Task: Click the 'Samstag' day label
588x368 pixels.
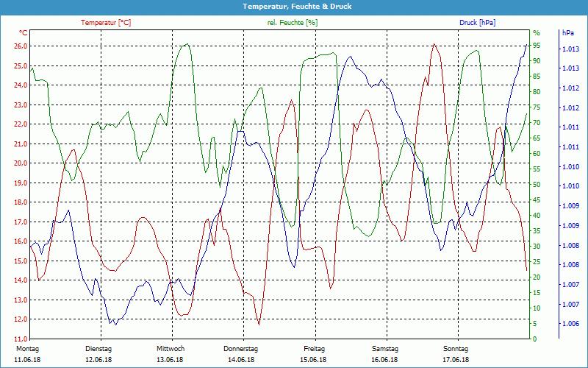Action: [385, 349]
